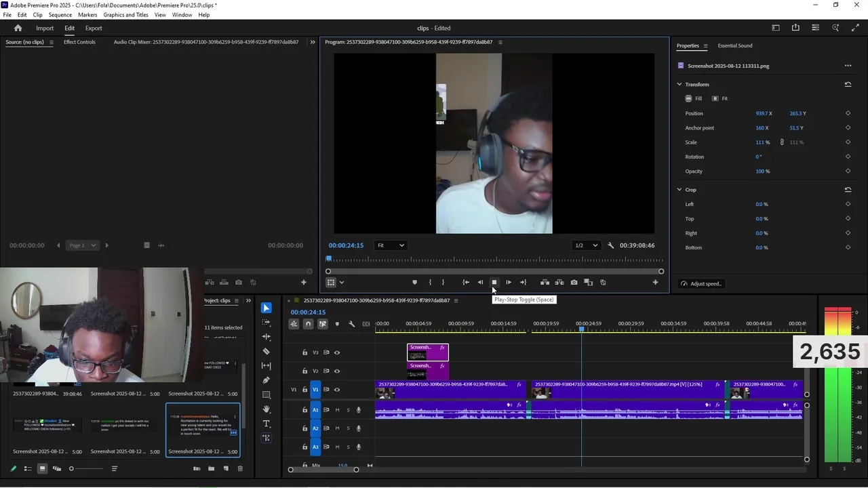868x488 pixels.
Task: Open the Program monitor button editor plus
Action: pyautogui.click(x=655, y=283)
